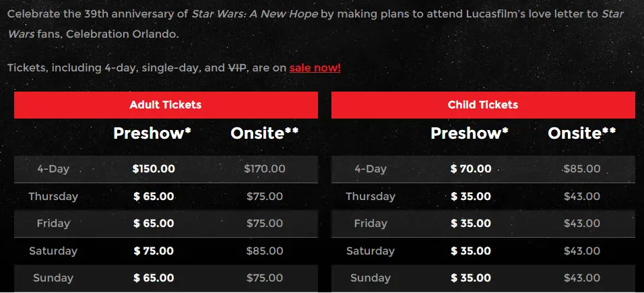Click the Child Tickets Onsite column heading

pos(582,133)
